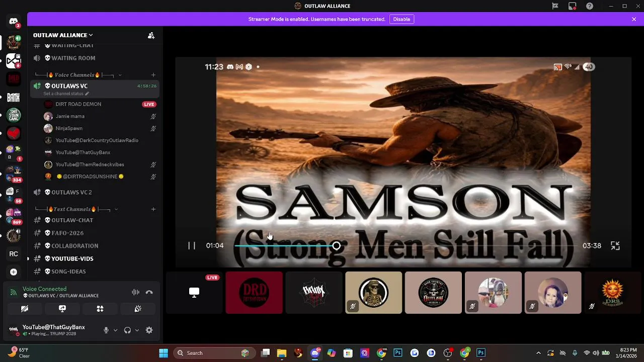The height and width of the screenshot is (362, 644).
Task: Open microphone input options arrow
Action: tap(115, 330)
